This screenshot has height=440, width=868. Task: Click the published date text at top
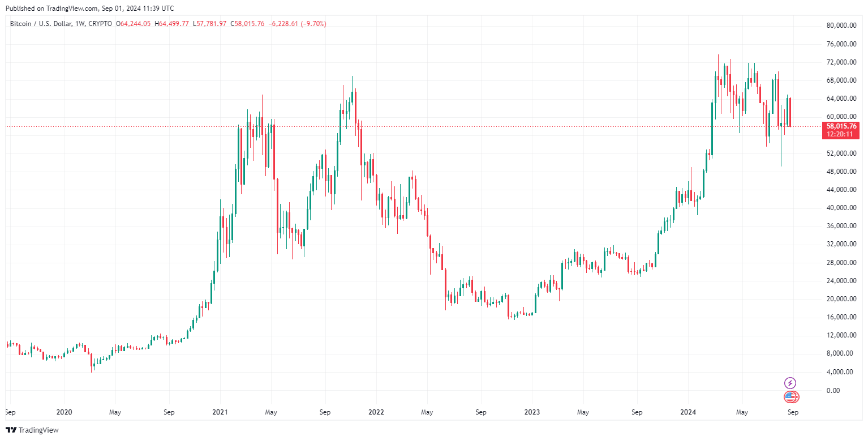click(x=89, y=8)
